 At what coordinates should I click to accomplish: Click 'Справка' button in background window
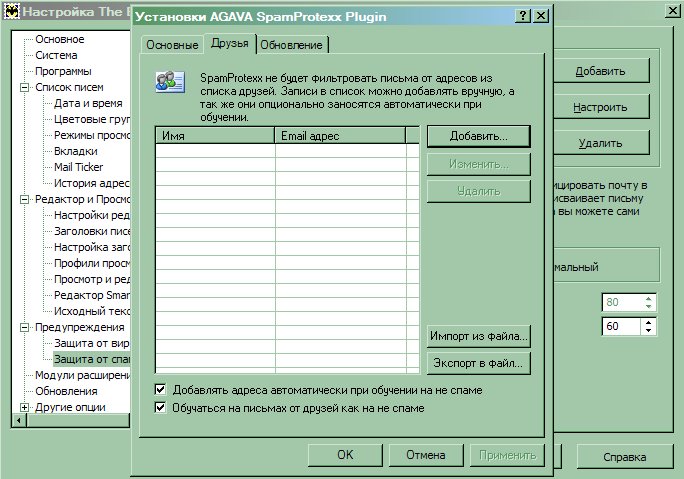[x=625, y=457]
